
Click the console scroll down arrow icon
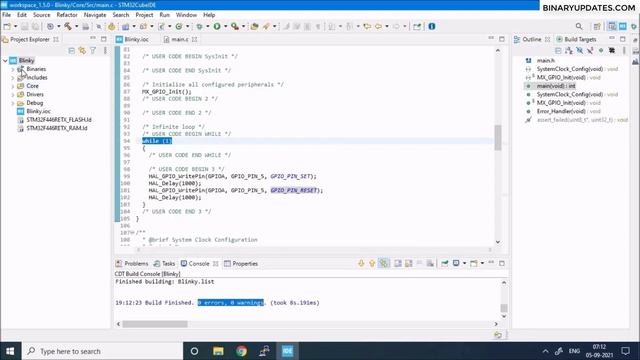click(x=361, y=264)
